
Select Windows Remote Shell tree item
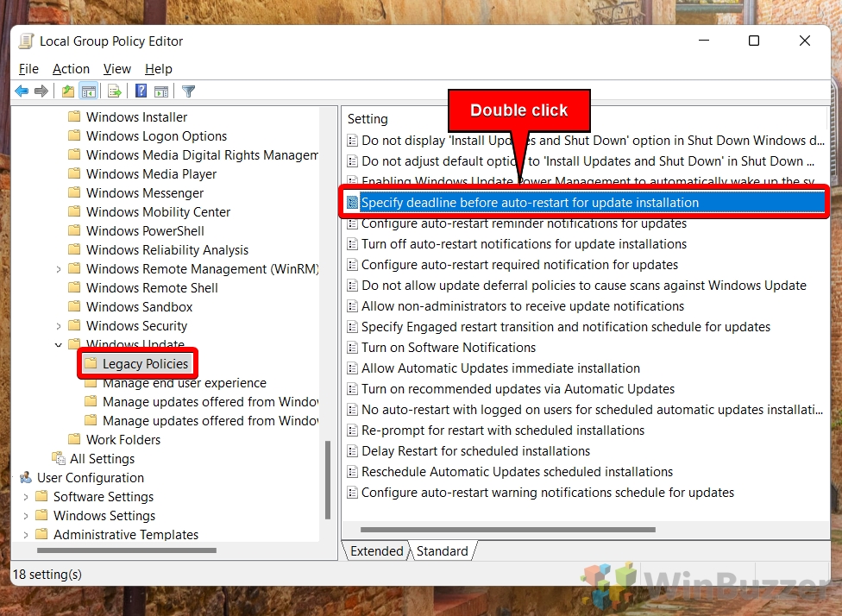(x=152, y=288)
